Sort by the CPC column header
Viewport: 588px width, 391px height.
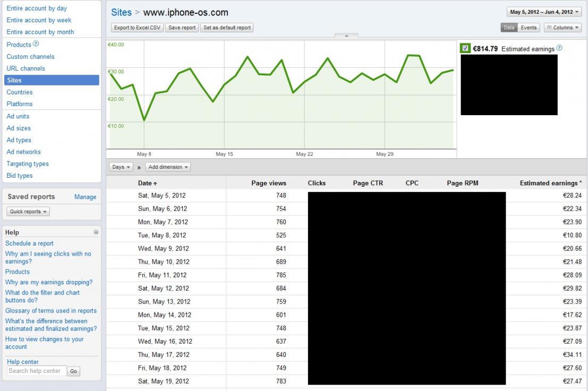point(412,183)
